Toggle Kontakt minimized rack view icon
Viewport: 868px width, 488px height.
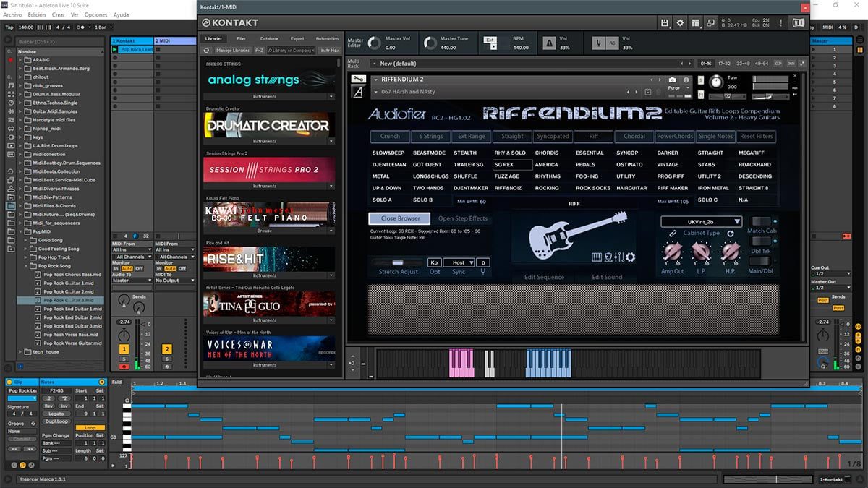(712, 23)
